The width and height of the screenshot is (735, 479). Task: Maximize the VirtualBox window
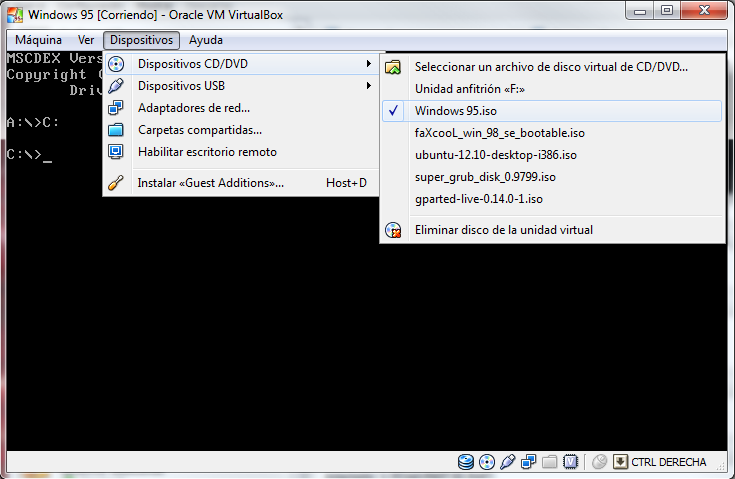pos(667,10)
